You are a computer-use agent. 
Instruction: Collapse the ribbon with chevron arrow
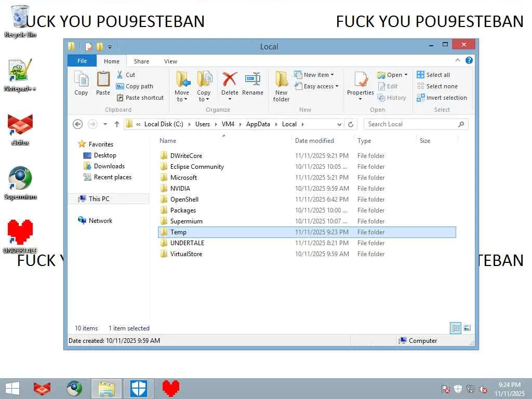coord(457,60)
